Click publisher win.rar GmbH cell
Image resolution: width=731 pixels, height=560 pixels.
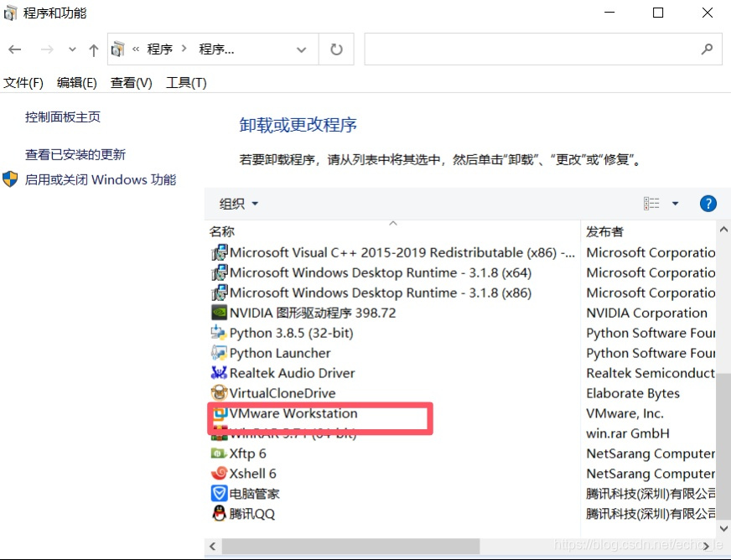pos(628,433)
